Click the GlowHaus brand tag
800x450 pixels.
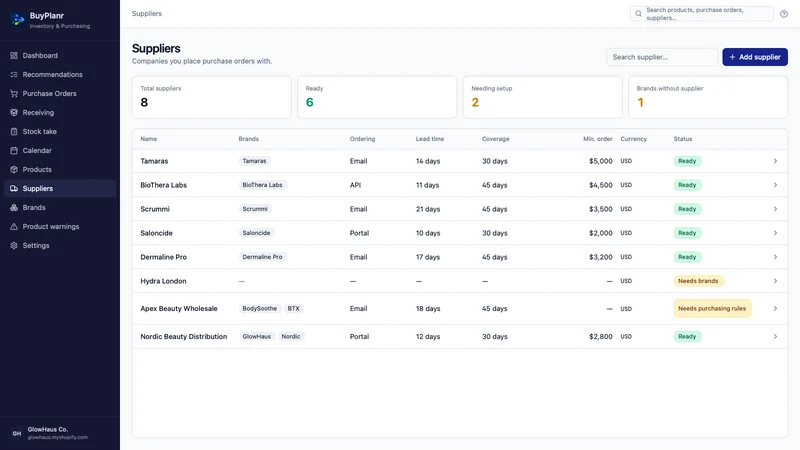(257, 337)
